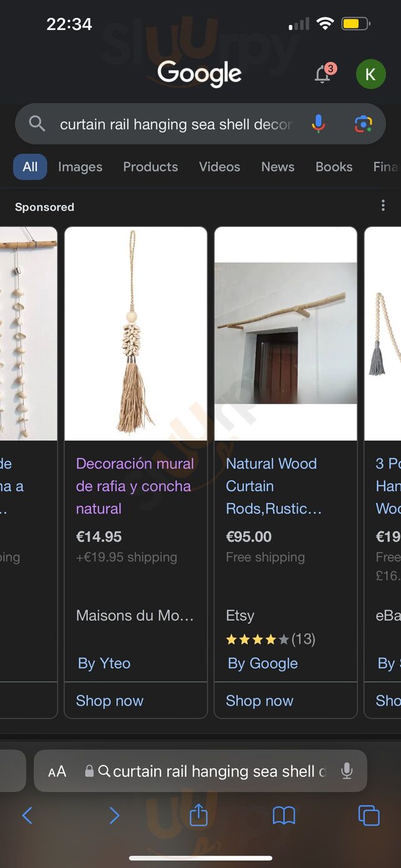Tap the microphone voice search icon
The image size is (401, 868).
319,124
